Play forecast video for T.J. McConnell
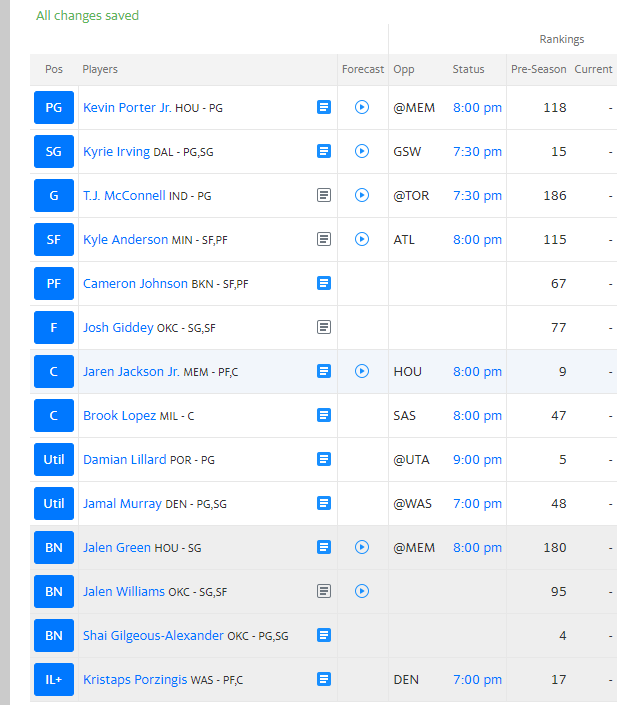This screenshot has height=705, width=617. [x=362, y=196]
